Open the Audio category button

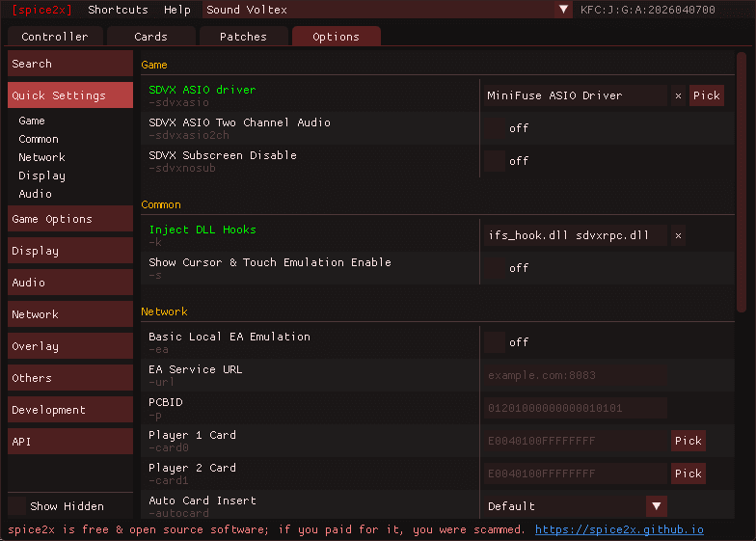click(x=70, y=283)
